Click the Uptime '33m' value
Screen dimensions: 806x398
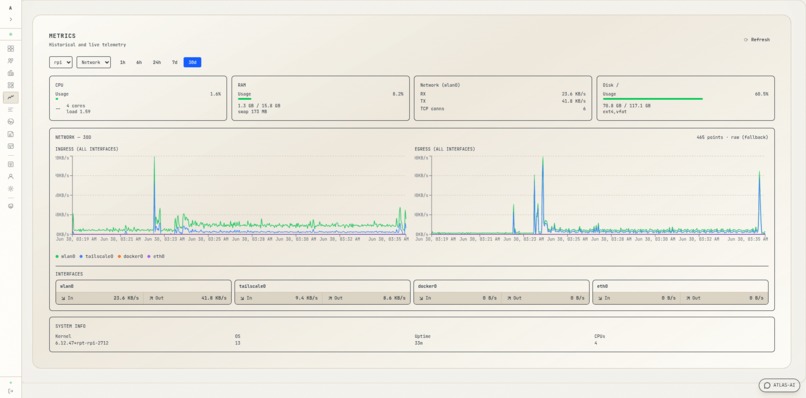pos(419,342)
